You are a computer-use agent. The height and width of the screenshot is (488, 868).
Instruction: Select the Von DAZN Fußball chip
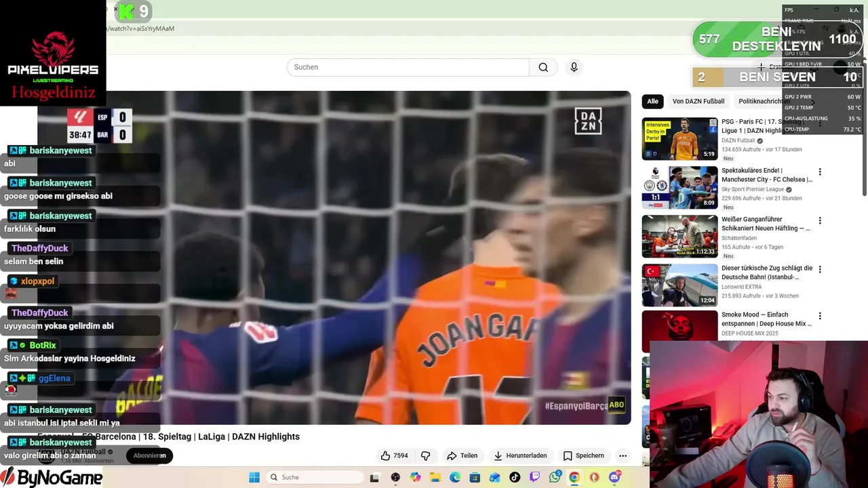(698, 101)
